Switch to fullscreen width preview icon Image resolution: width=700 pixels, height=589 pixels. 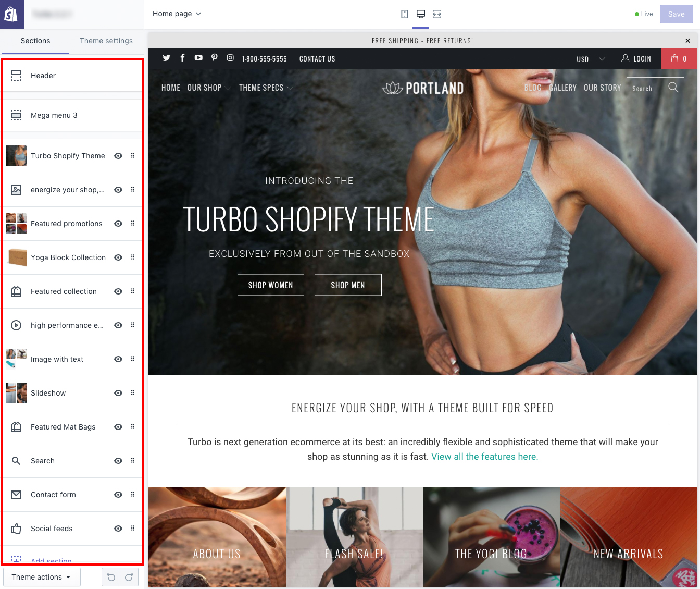click(437, 14)
